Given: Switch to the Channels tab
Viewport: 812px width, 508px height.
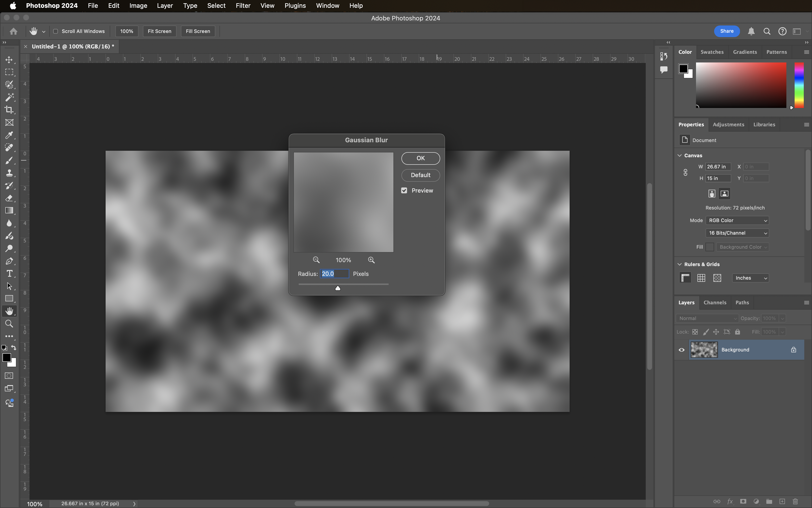Looking at the screenshot, I should (x=715, y=302).
